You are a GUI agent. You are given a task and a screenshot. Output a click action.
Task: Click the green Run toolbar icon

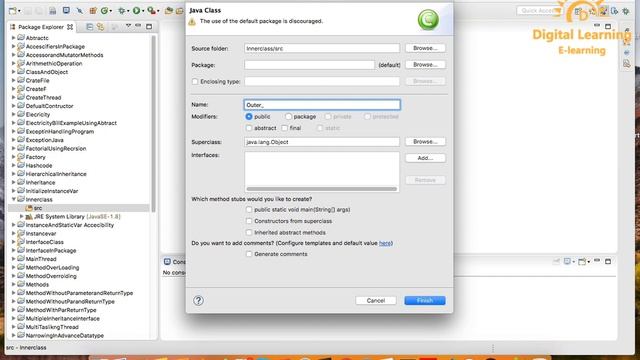(136, 11)
